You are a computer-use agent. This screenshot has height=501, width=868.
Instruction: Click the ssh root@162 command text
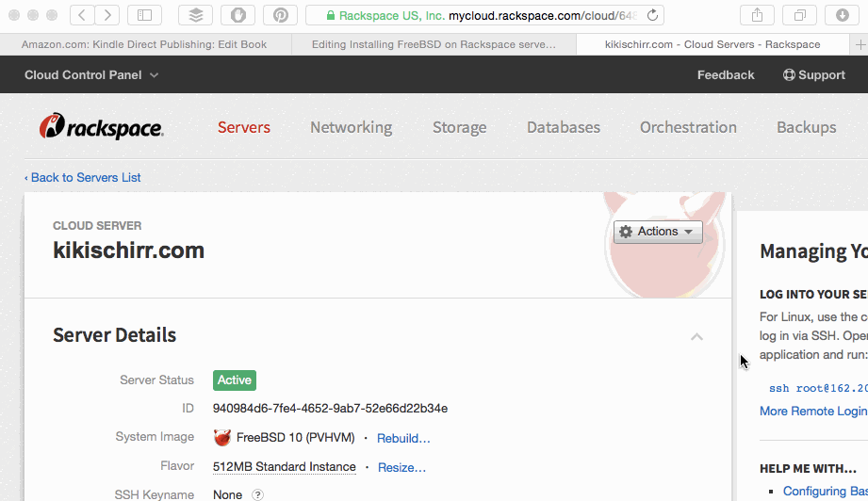tap(818, 388)
